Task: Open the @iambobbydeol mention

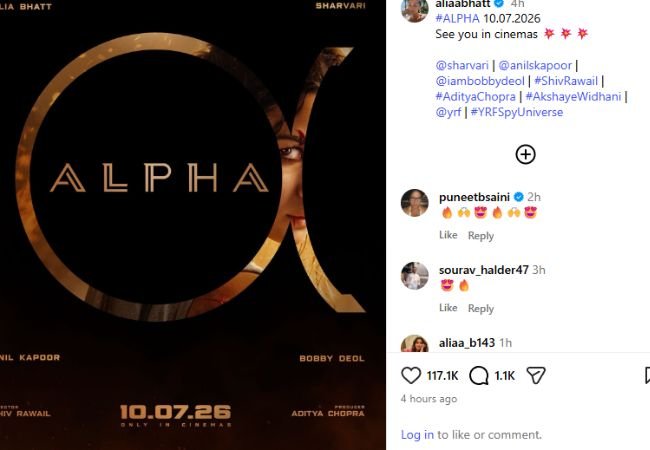Action: pyautogui.click(x=480, y=81)
